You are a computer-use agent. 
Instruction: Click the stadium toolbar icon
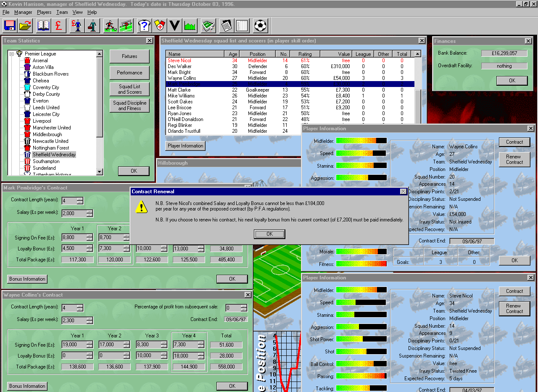(x=208, y=26)
